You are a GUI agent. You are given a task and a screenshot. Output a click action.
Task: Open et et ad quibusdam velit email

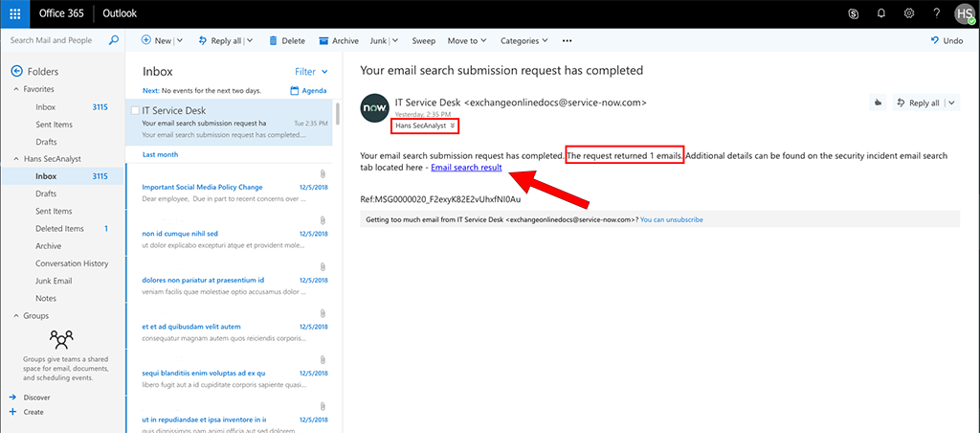pyautogui.click(x=229, y=327)
